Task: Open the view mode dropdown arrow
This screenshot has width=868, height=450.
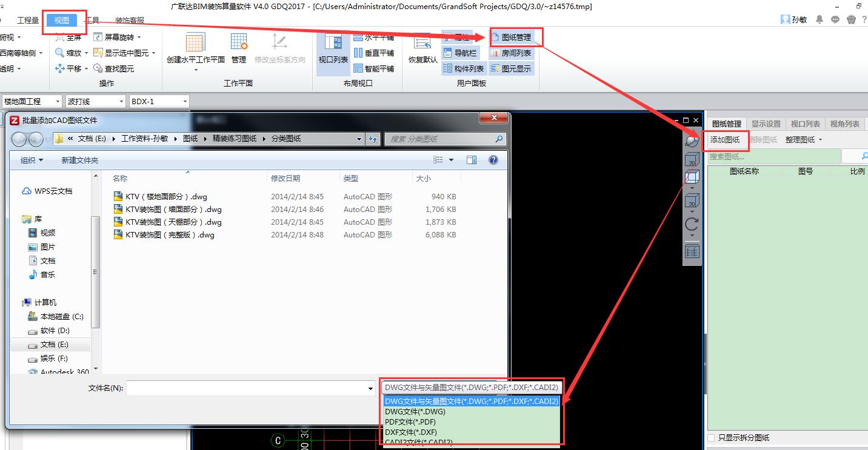Action: coord(452,160)
